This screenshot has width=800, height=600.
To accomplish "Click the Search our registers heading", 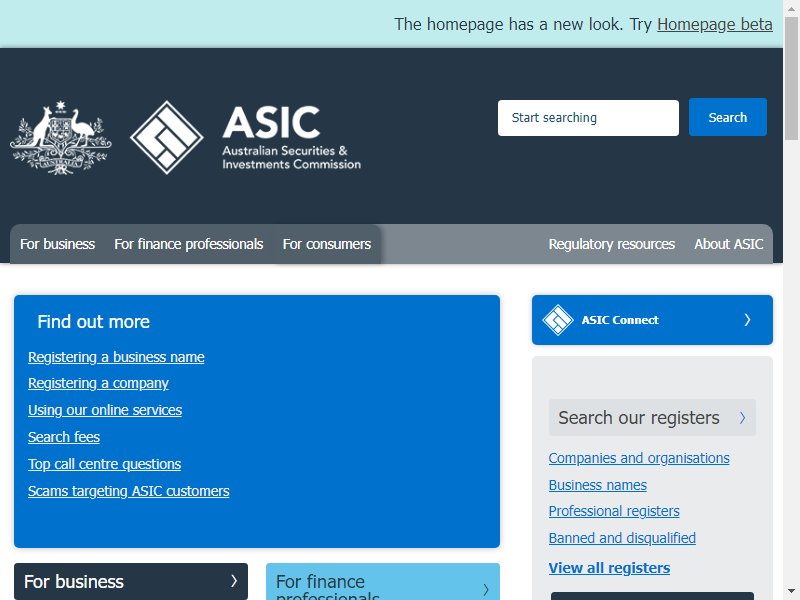I will tap(639, 418).
